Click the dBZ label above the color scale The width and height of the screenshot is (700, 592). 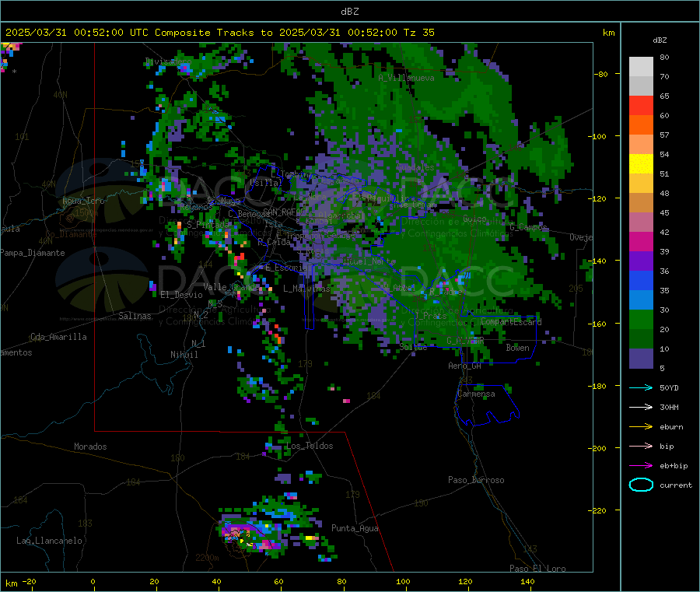[x=660, y=40]
